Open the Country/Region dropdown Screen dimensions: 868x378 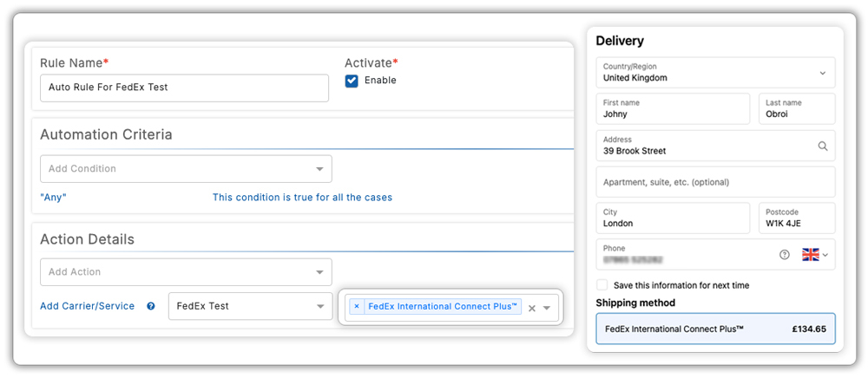716,73
